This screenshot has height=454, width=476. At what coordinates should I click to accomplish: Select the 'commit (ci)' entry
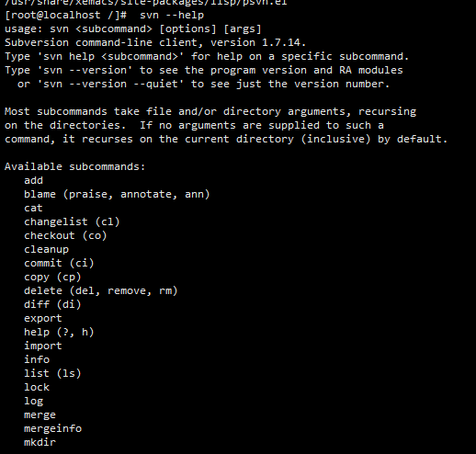tap(59, 263)
